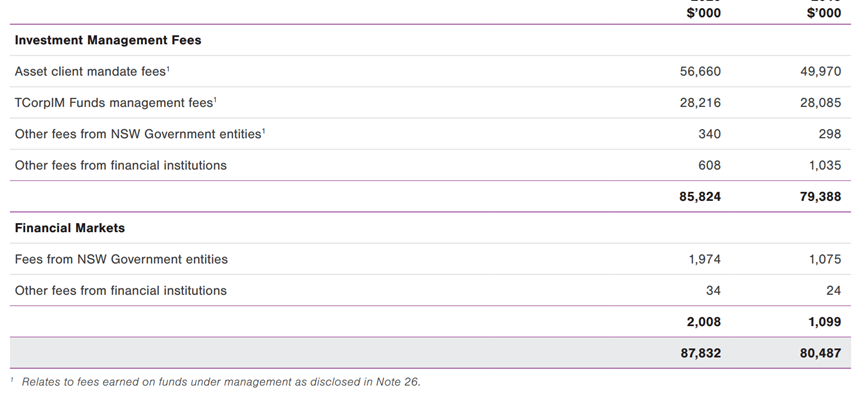Select the 49,970 mandate fees figure
The image size is (858, 403).
(819, 72)
